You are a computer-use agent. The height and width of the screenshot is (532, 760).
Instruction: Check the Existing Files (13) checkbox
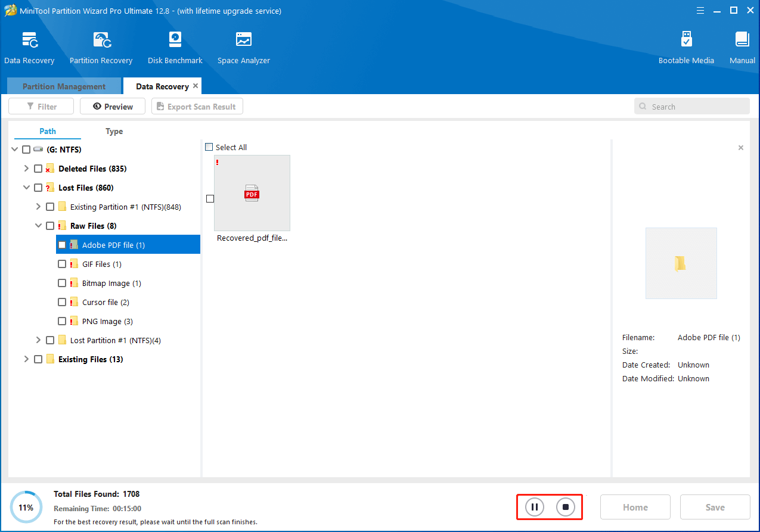pos(38,359)
